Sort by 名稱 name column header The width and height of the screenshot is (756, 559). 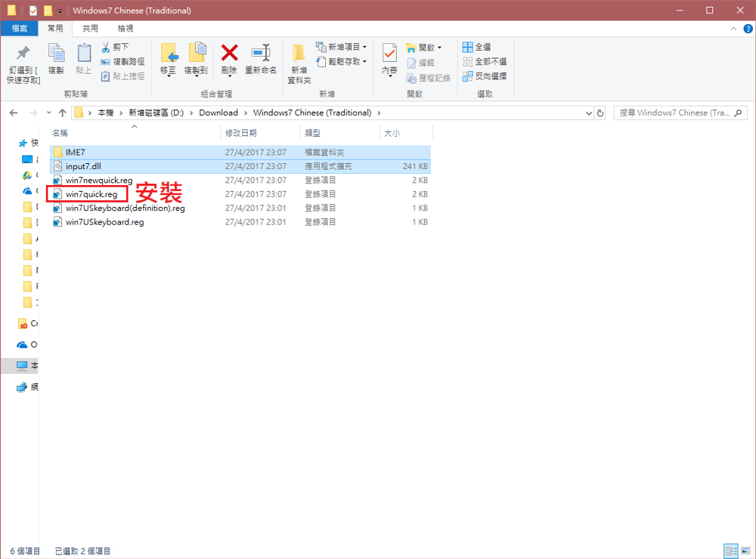135,133
